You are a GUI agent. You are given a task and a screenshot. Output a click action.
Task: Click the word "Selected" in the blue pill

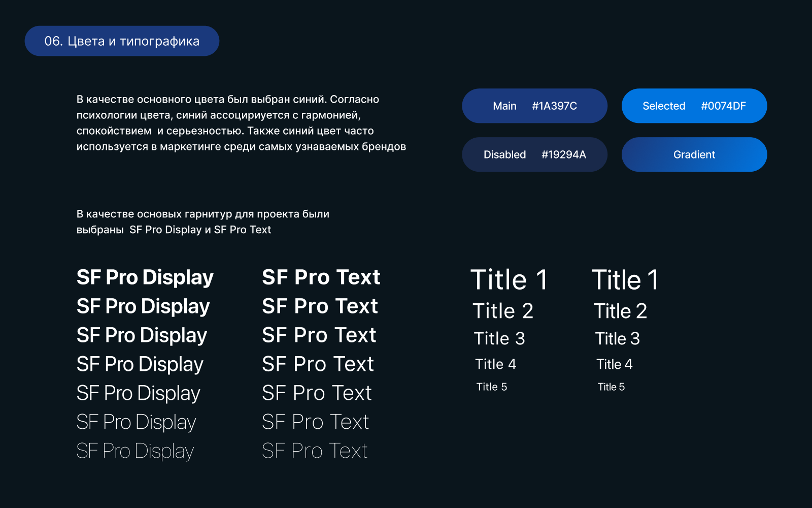click(x=664, y=106)
